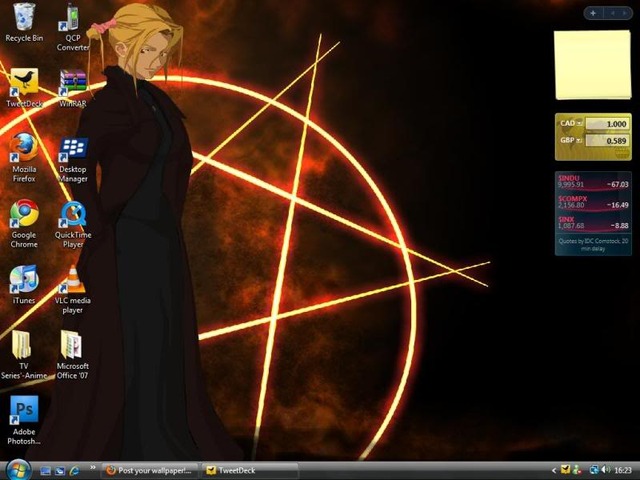
Task: Open the Recycle Bin desktop icon
Action: click(x=24, y=23)
